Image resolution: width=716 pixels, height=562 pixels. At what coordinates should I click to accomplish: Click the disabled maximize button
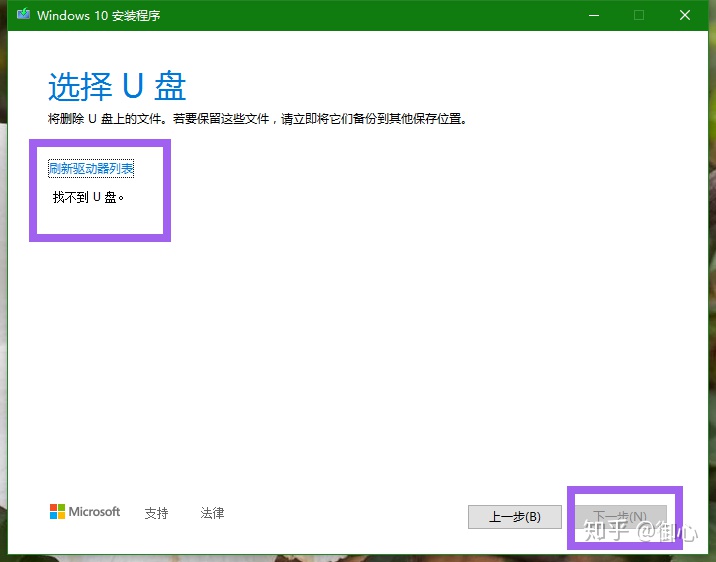pos(639,16)
